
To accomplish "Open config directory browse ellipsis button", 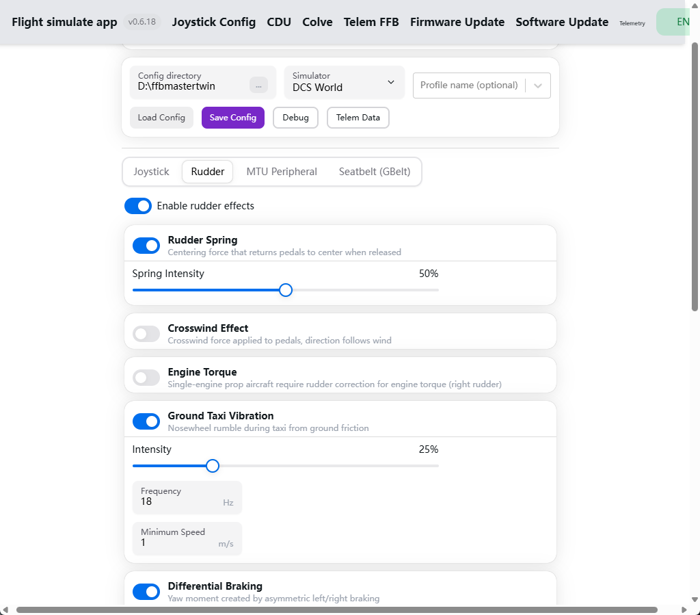I will [x=258, y=85].
